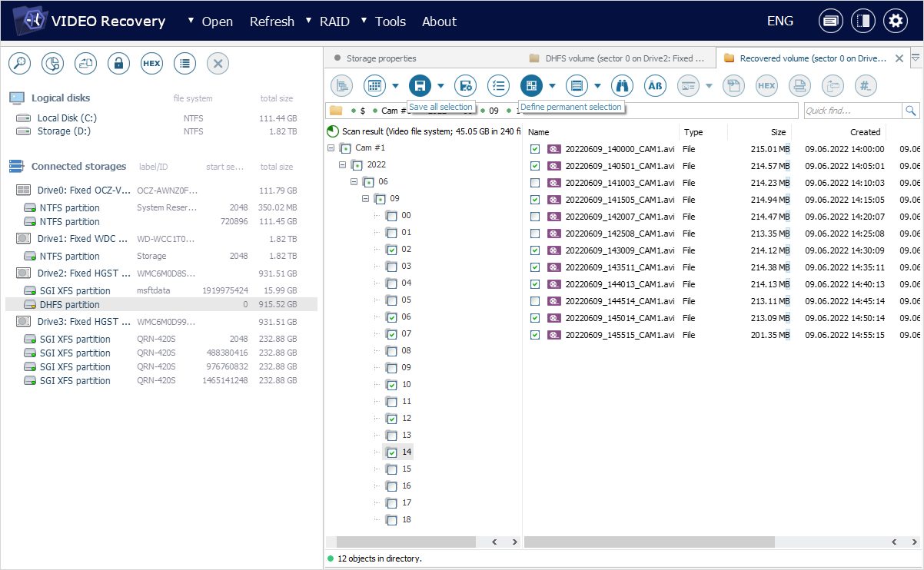Click the hash # icon in file toolbar
This screenshot has height=570, width=924.
866,85
